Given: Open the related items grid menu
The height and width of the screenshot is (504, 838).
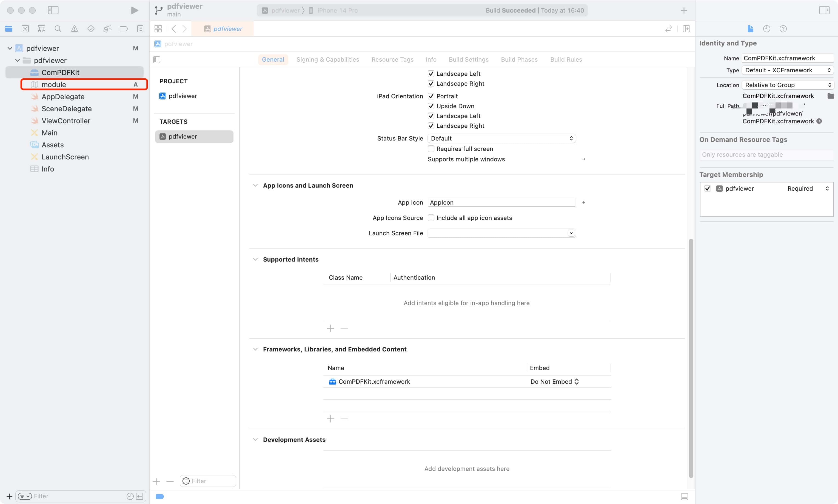Looking at the screenshot, I should pyautogui.click(x=158, y=29).
